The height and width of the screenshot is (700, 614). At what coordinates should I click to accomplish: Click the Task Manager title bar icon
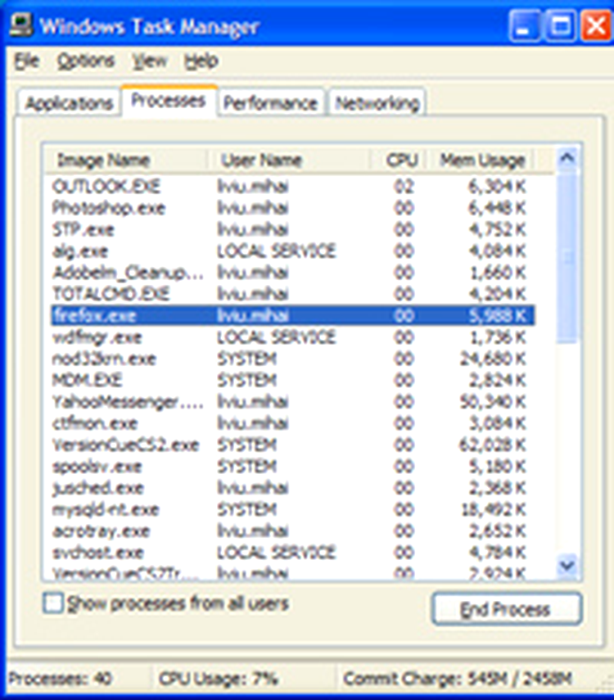pyautogui.click(x=21, y=25)
